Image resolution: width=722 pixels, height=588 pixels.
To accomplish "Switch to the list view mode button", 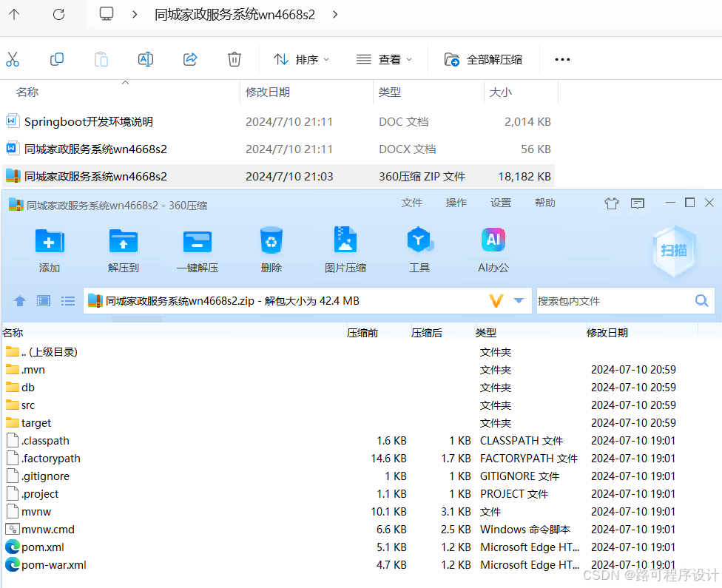I will [68, 301].
